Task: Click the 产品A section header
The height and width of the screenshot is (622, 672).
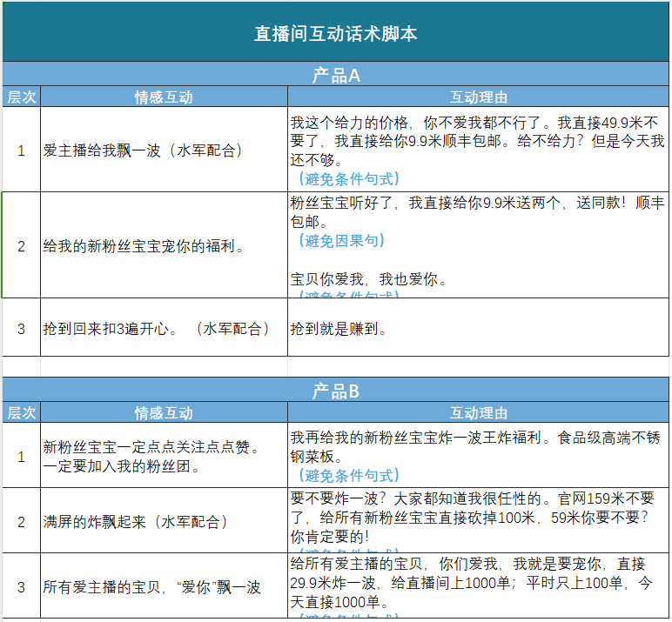Action: tap(336, 74)
